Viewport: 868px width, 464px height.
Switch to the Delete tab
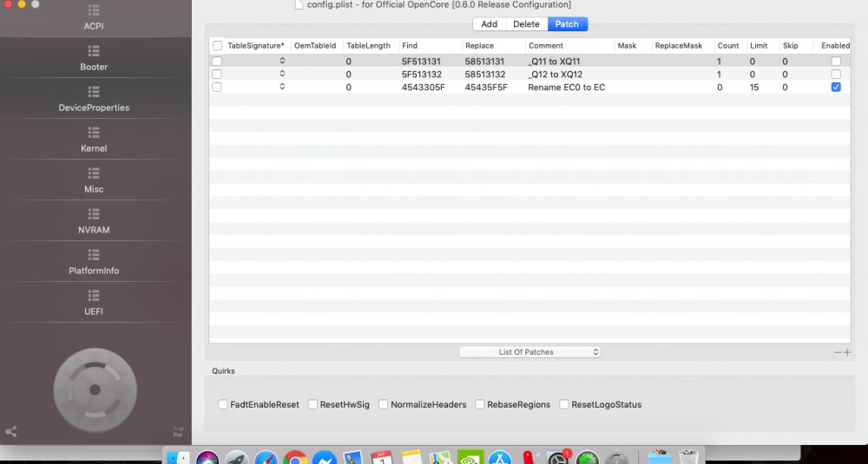tap(526, 24)
